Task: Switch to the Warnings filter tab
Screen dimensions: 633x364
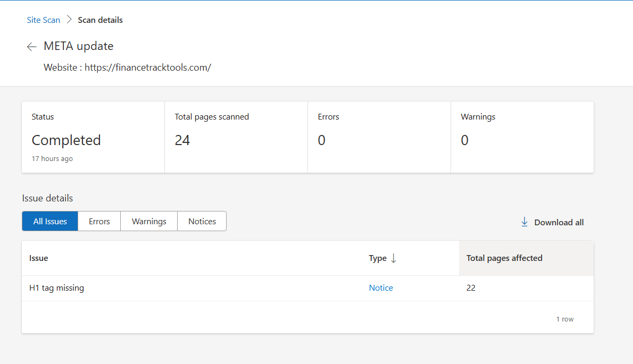Action: 149,222
